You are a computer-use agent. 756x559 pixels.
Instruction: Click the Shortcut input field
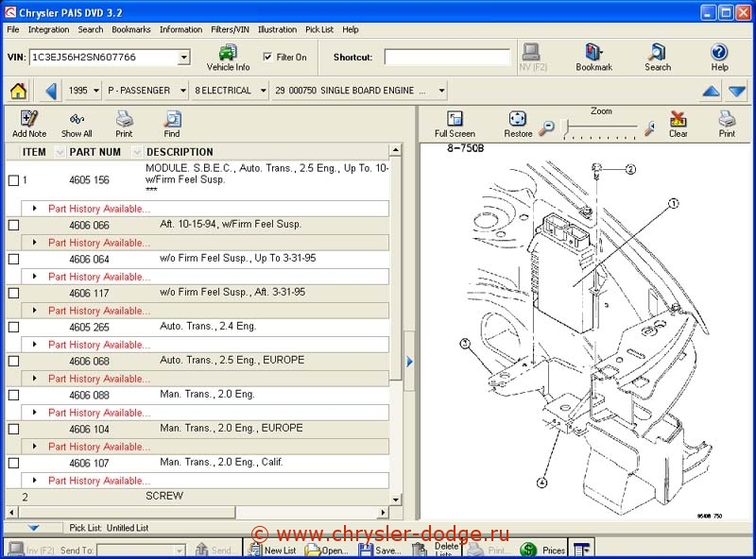(447, 57)
